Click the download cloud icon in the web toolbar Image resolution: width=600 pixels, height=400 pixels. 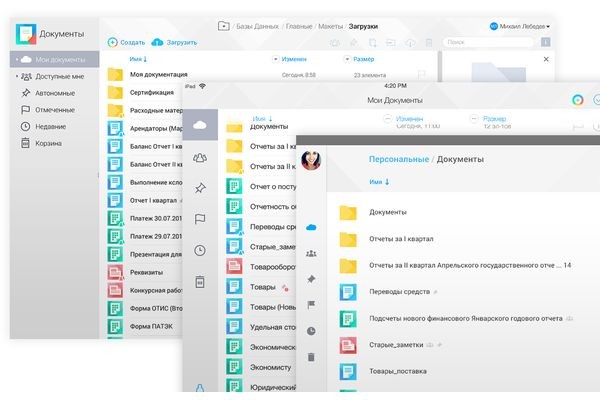coord(410,42)
